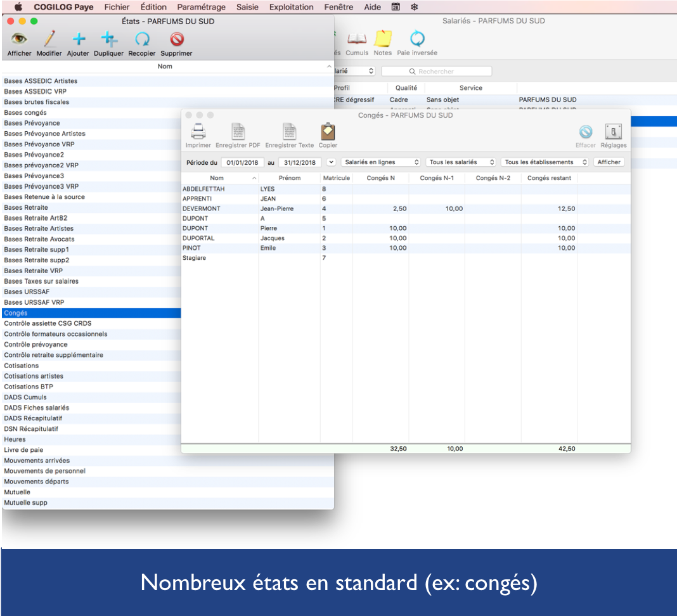677x616 pixels.
Task: Select Bases ASSEDIC Artistes in the list
Action: 168,81
